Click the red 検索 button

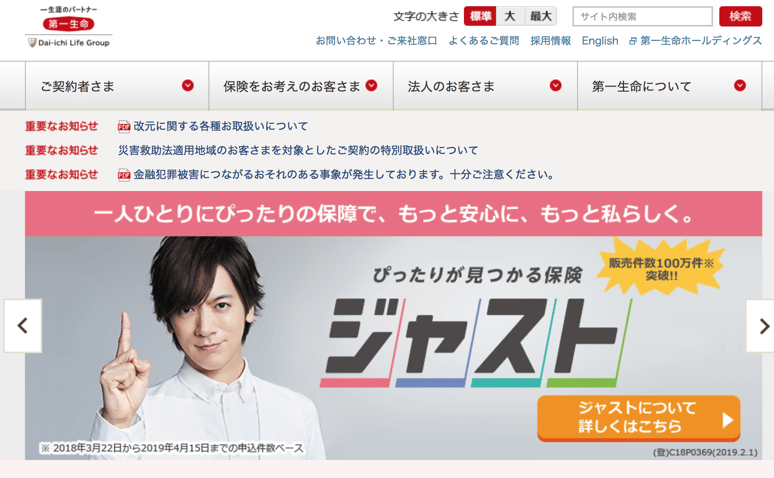point(740,16)
